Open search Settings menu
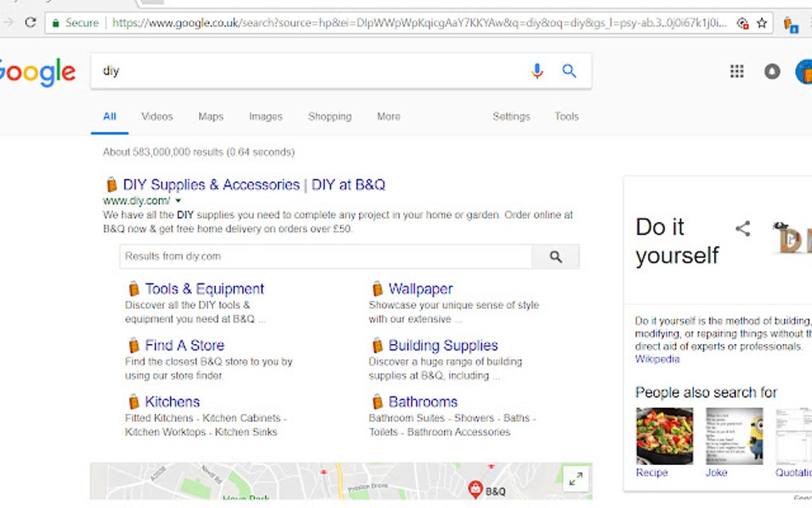Screen dimensions: 812x508 (511, 116)
